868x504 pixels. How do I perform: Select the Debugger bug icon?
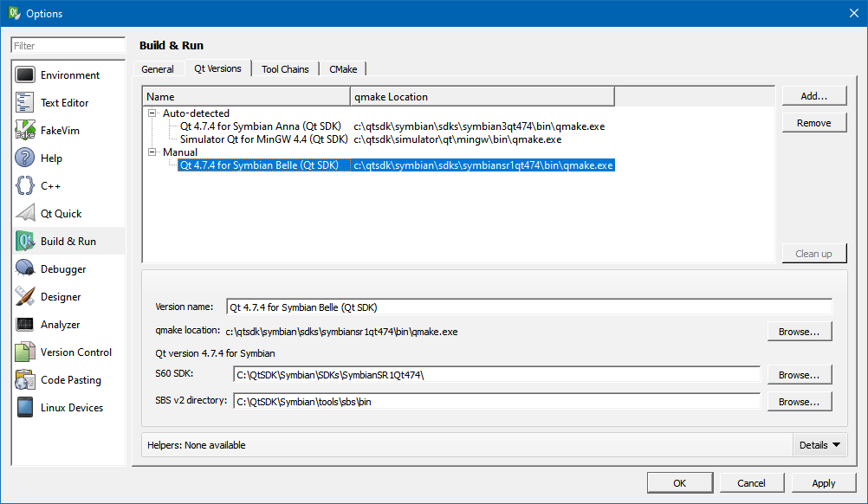(25, 269)
